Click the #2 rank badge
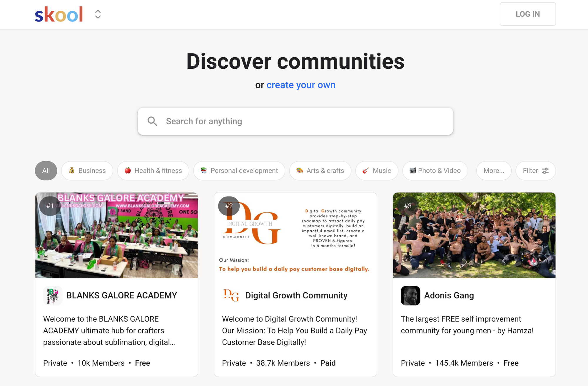 (x=229, y=206)
